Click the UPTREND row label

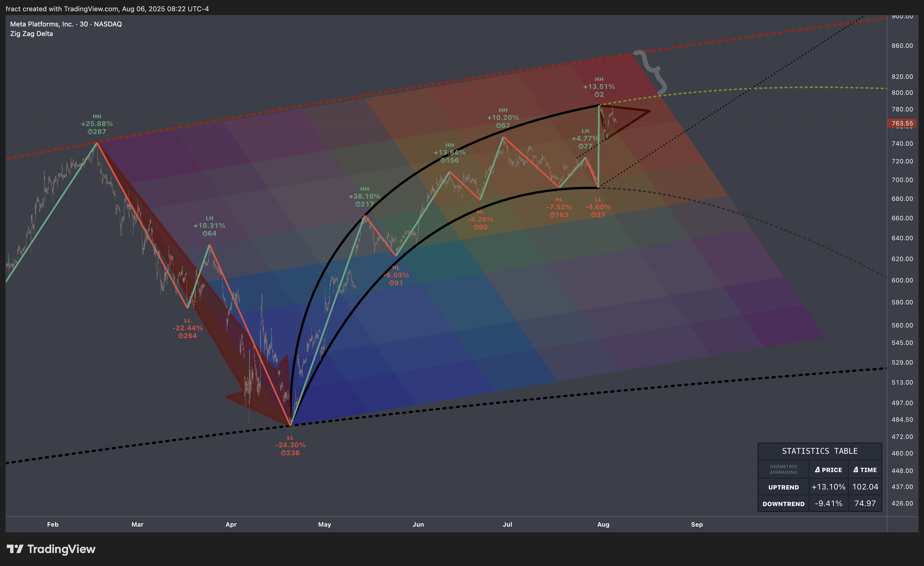783,487
